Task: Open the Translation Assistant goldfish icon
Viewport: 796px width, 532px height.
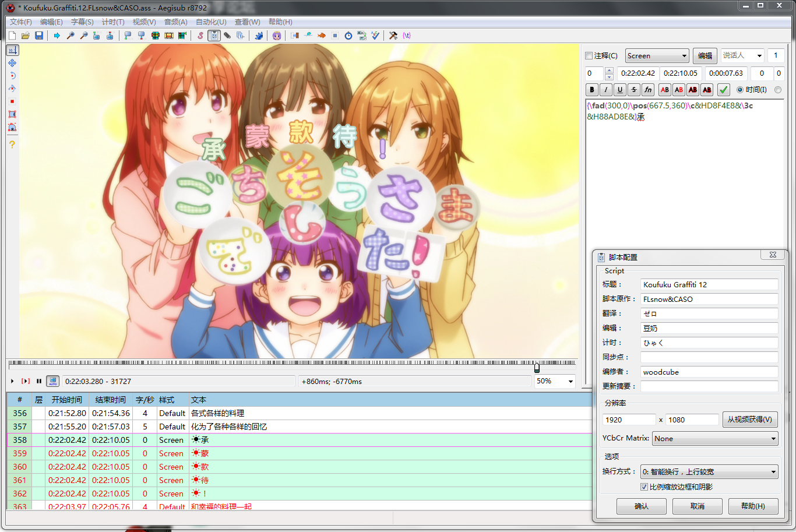Action: click(x=322, y=36)
